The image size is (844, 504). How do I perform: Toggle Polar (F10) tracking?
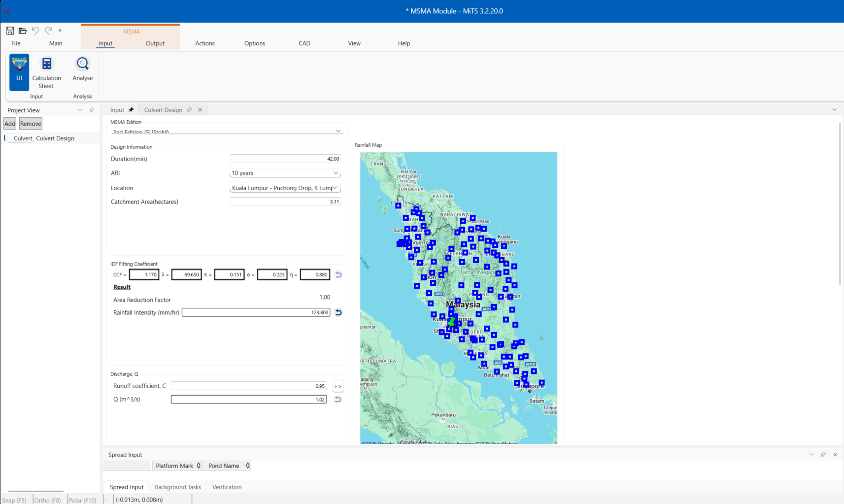(x=83, y=500)
